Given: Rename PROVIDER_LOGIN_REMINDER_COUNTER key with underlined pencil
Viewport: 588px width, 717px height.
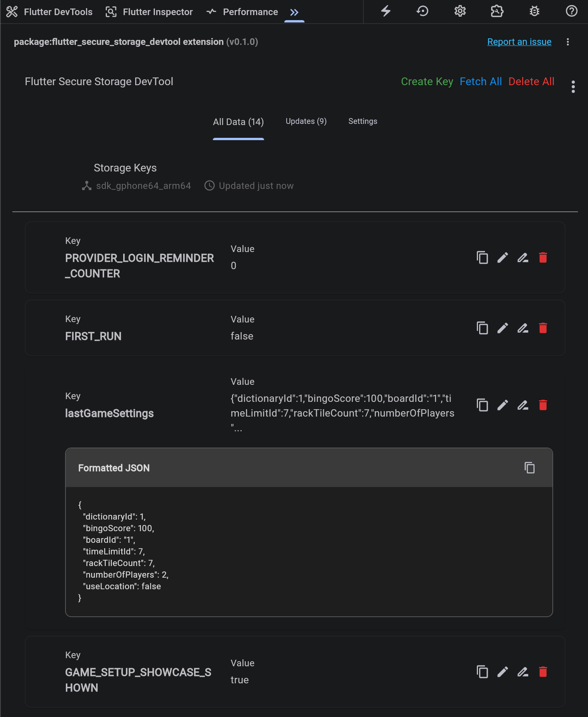Looking at the screenshot, I should click(523, 257).
